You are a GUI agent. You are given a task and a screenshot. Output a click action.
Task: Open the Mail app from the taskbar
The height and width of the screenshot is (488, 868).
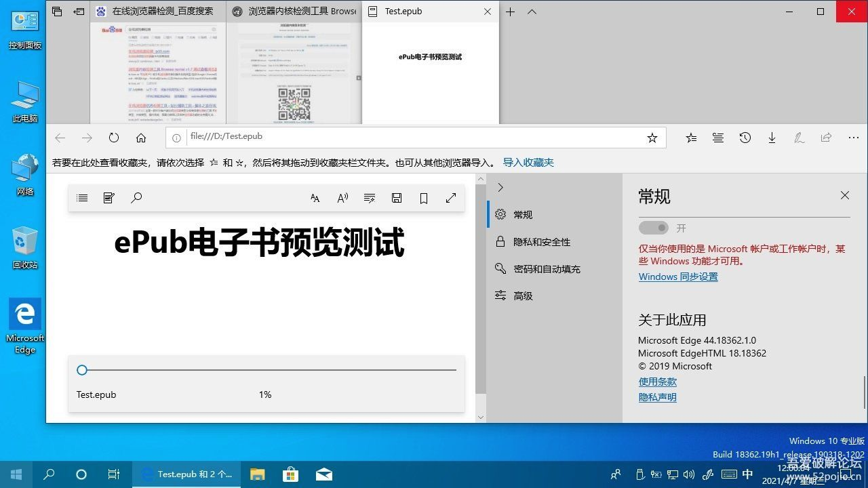(323, 474)
